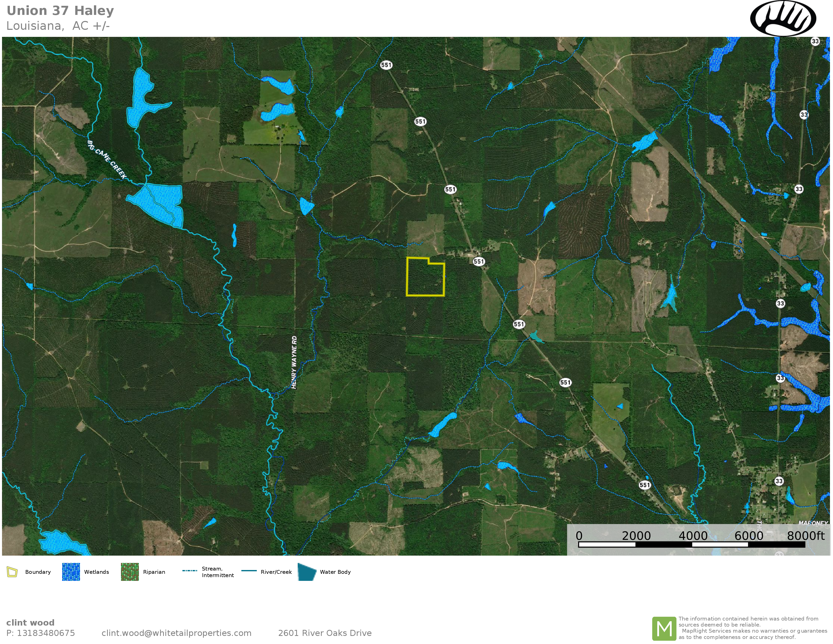Click the Wetlands legend swatch

point(71,572)
